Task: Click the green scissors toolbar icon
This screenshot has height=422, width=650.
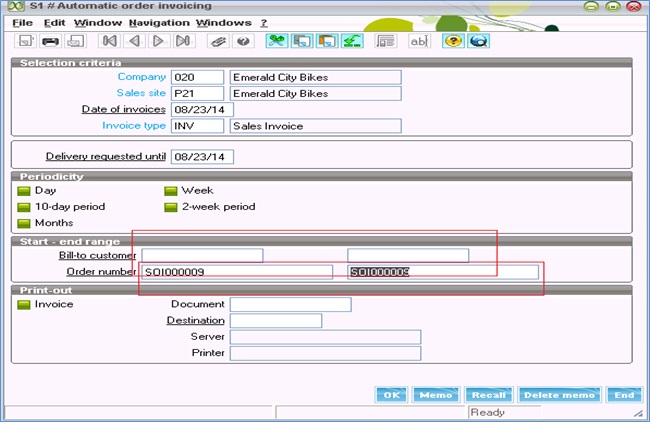Action: [277, 41]
